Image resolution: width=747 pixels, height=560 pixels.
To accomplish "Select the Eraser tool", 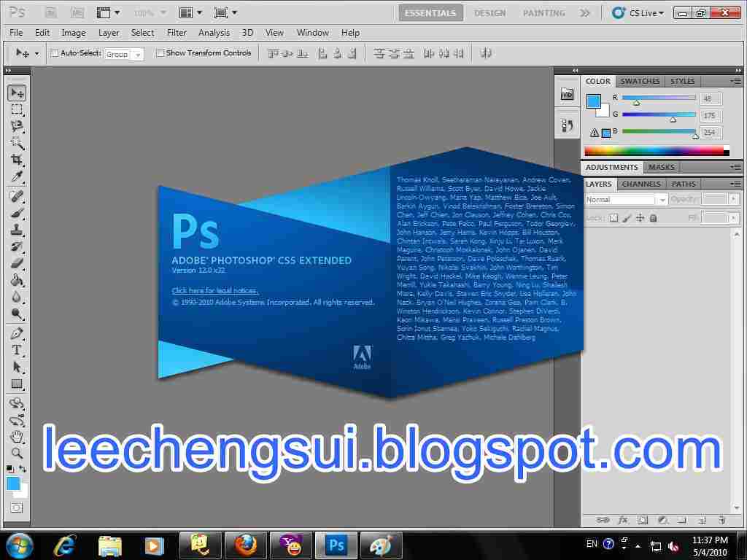I will [x=18, y=262].
